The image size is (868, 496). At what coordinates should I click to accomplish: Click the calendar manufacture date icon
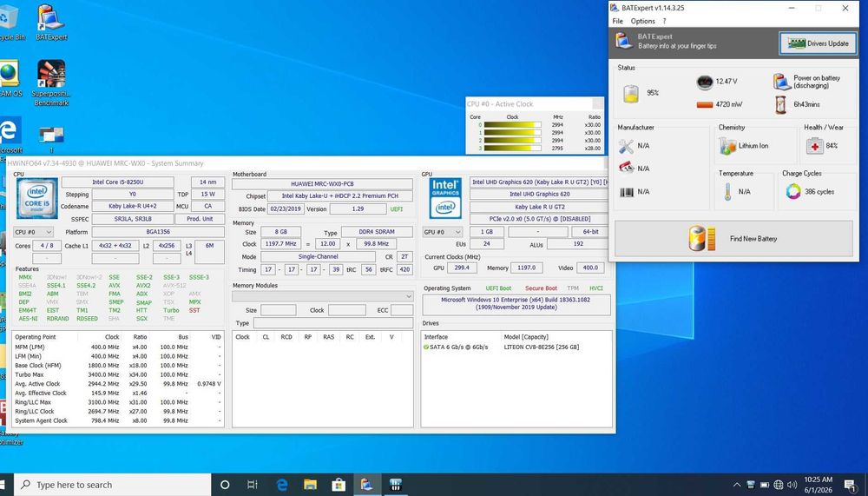626,168
